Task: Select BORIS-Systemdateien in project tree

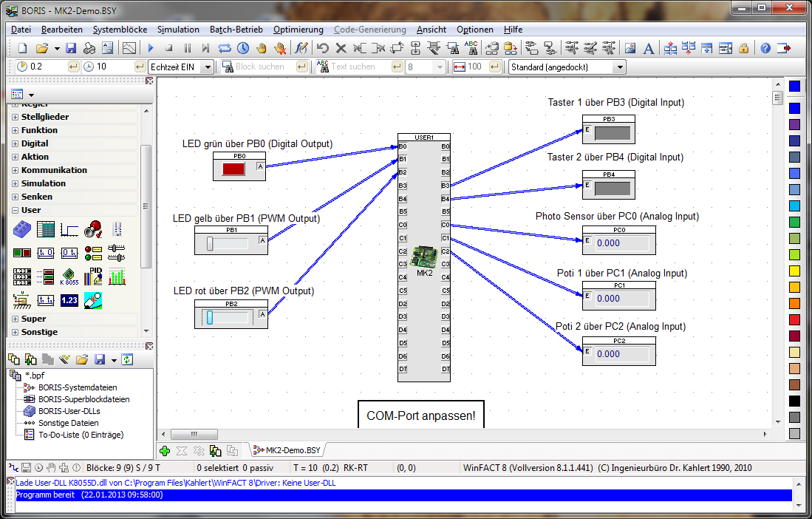Action: 78,387
